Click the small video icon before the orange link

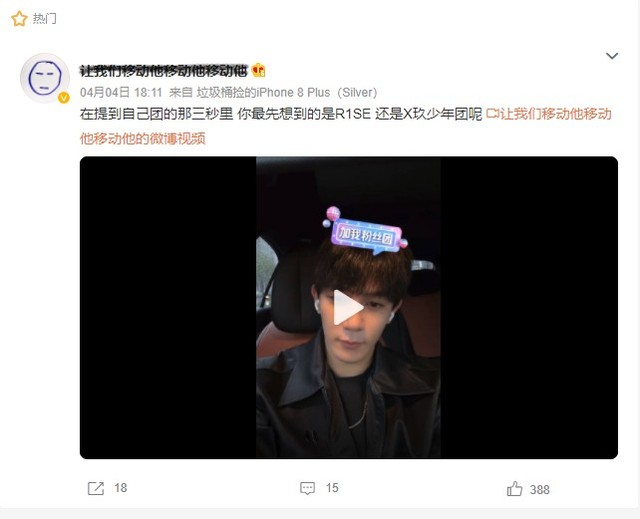coord(492,114)
